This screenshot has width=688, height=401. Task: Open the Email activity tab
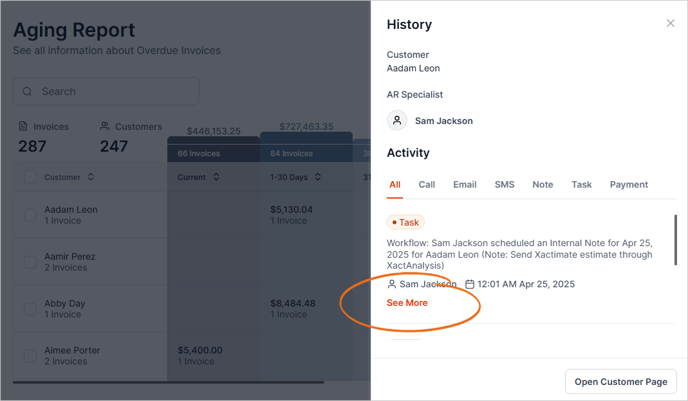(464, 185)
